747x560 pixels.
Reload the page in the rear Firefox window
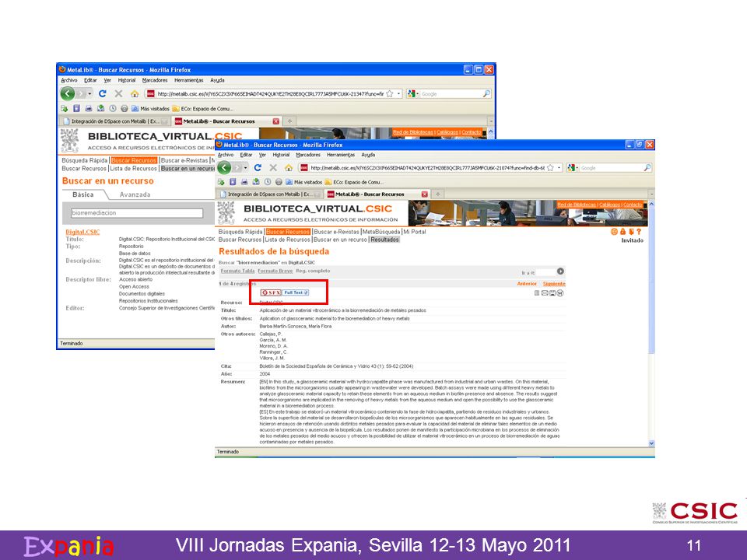102,94
